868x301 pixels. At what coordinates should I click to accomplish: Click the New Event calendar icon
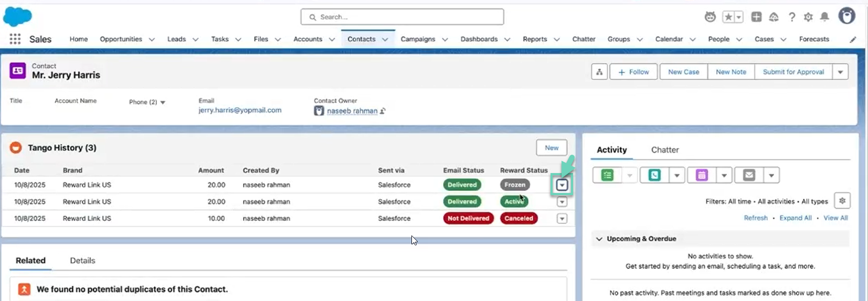click(x=702, y=175)
